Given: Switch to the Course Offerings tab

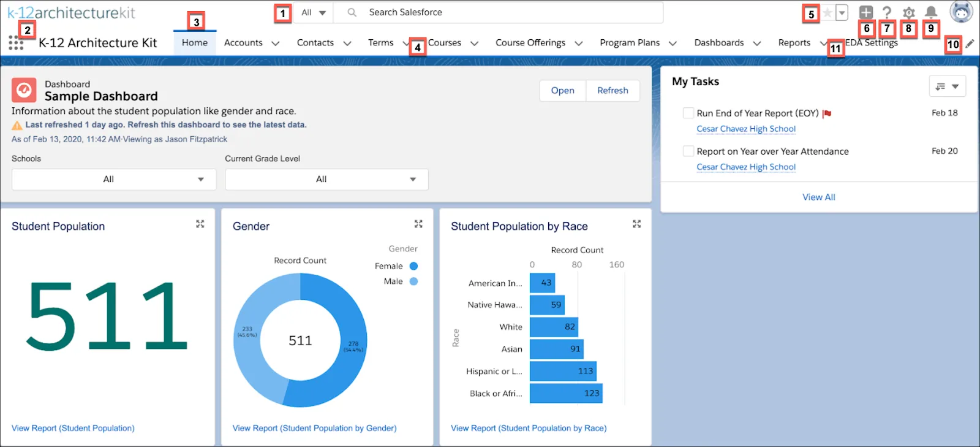Looking at the screenshot, I should (530, 43).
